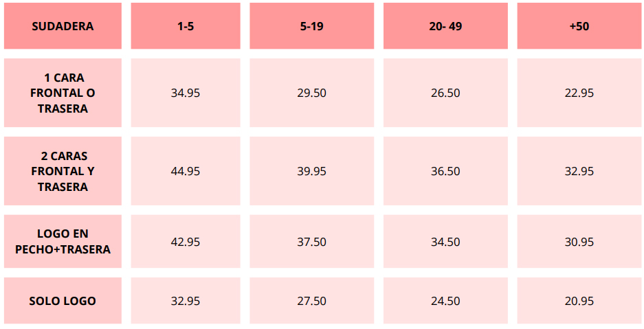Select the 2 CARAS FRONTAL Y TRASERA label
The height and width of the screenshot is (329, 644).
[x=63, y=171]
